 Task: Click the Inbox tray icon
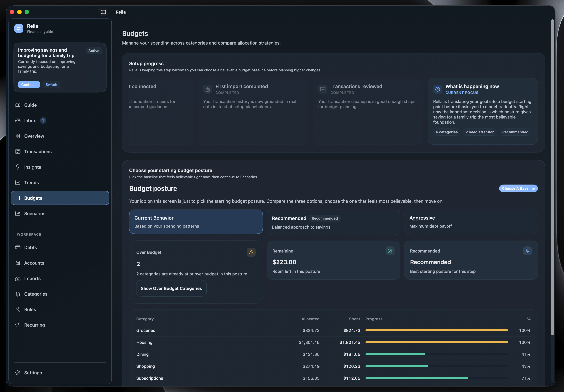18,121
